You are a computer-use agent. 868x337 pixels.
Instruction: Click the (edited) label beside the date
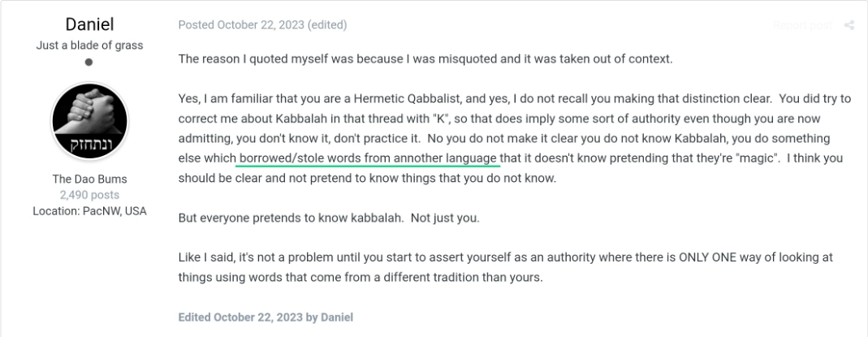pos(327,25)
